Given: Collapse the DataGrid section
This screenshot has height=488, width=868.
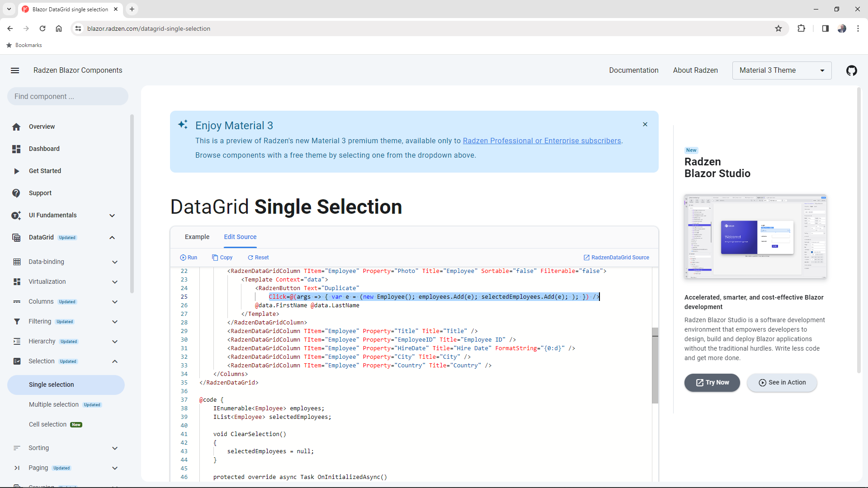Looking at the screenshot, I should click(112, 238).
